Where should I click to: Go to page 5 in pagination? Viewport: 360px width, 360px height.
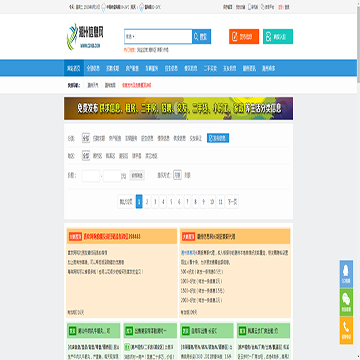tap(171, 202)
